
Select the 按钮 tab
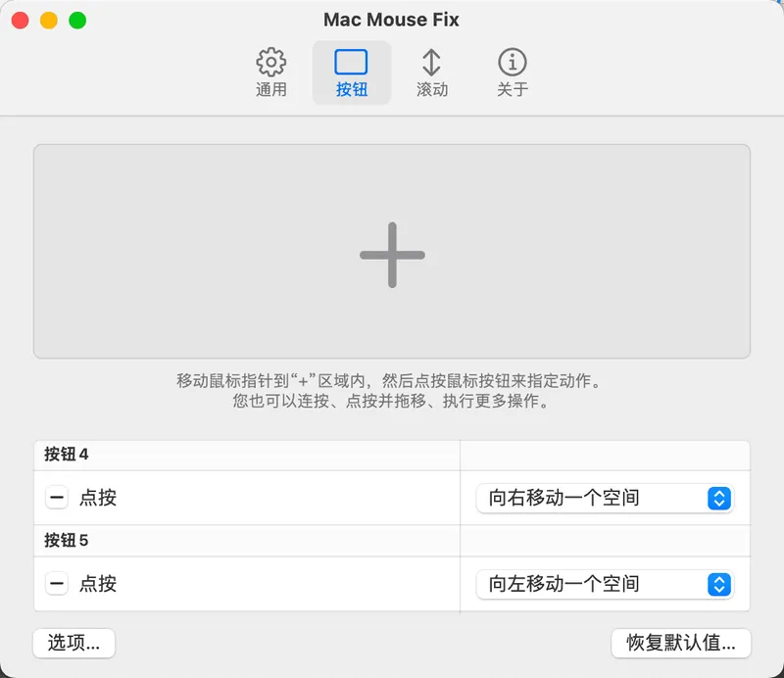pyautogui.click(x=351, y=73)
